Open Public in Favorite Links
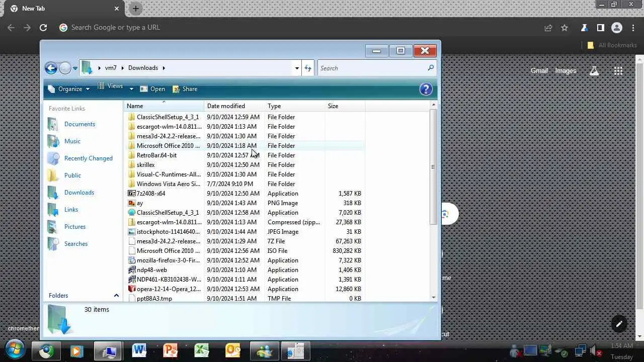This screenshot has width=644, height=362. coord(72,175)
